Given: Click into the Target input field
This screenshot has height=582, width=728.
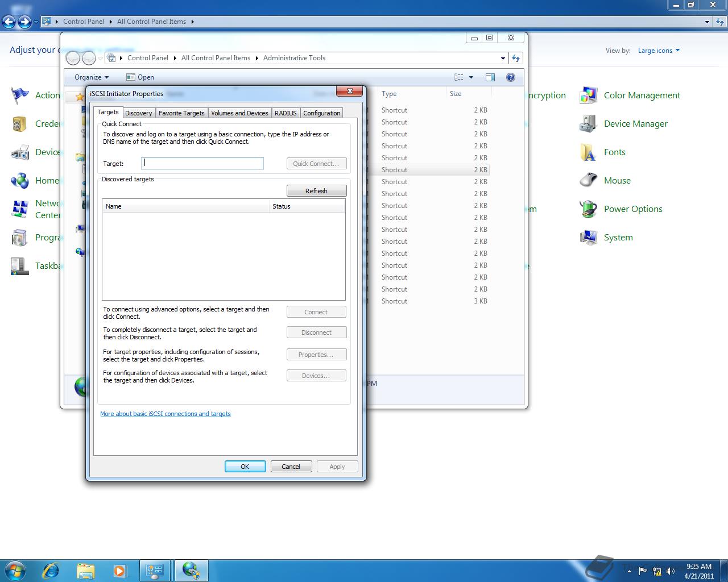Looking at the screenshot, I should (x=202, y=163).
